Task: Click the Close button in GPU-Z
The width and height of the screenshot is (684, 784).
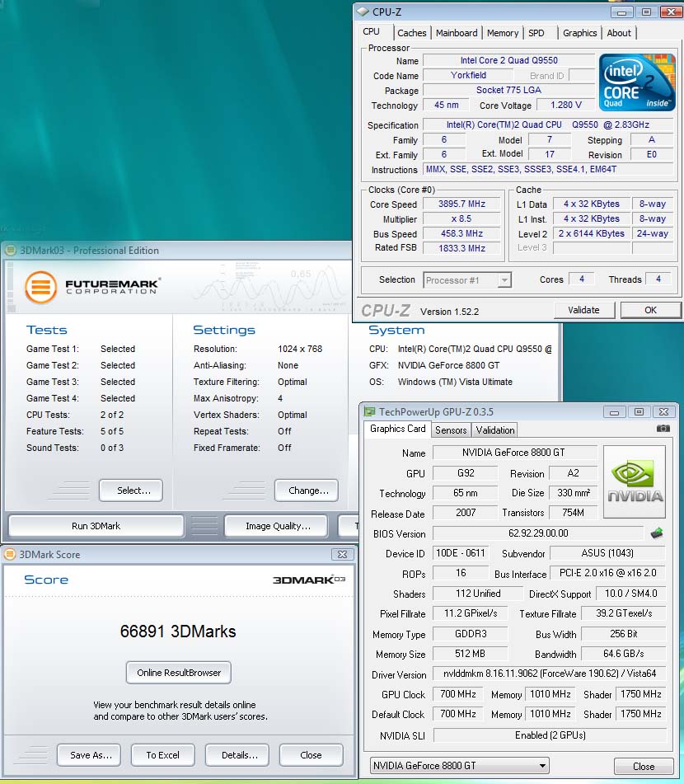Action: 644,766
